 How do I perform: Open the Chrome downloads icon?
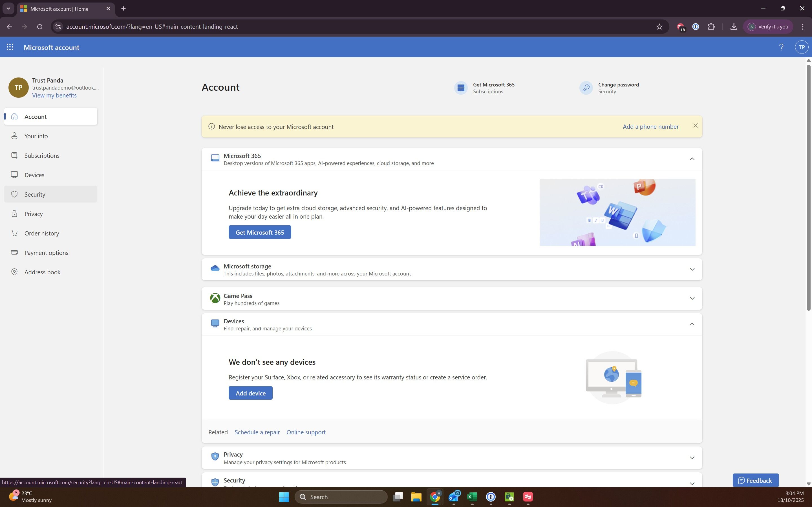(x=734, y=27)
